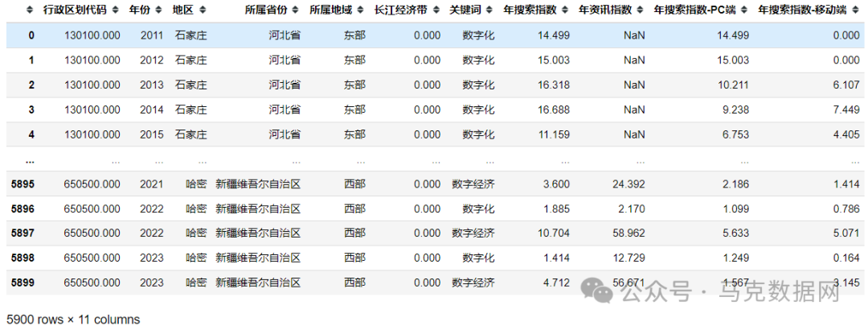868x326 pixels.
Task: Sort by the 地区 column arrows
Action: coord(202,10)
